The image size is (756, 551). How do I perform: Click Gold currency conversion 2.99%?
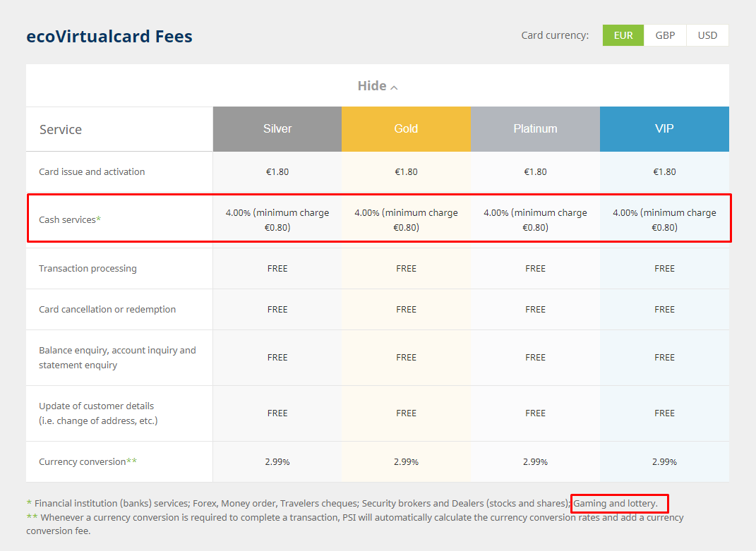click(406, 462)
